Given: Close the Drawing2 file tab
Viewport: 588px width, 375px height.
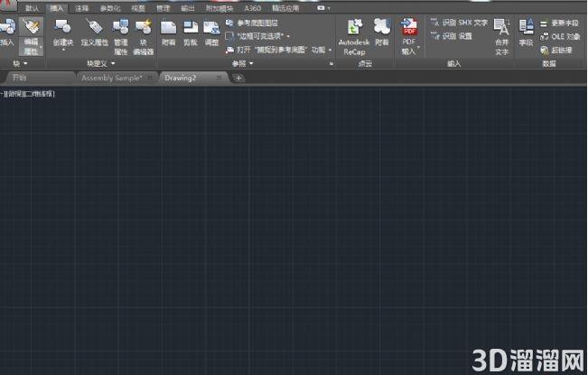Looking at the screenshot, I should [x=219, y=77].
